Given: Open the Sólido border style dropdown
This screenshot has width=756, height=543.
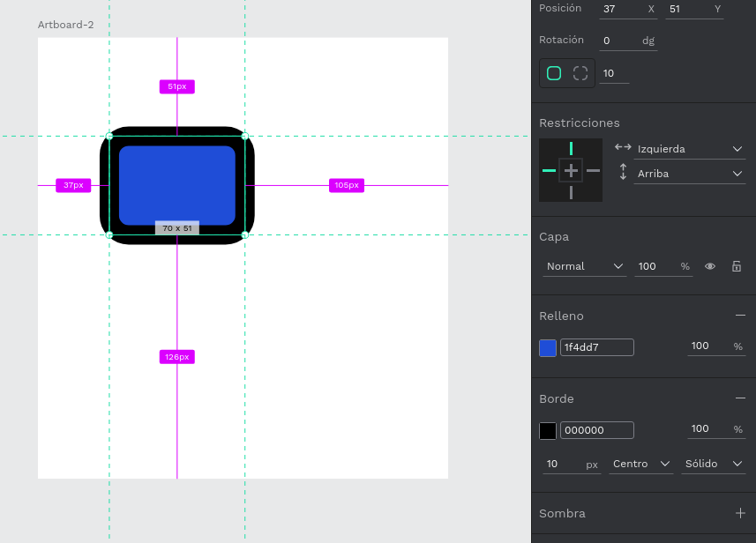Looking at the screenshot, I should pyautogui.click(x=714, y=464).
